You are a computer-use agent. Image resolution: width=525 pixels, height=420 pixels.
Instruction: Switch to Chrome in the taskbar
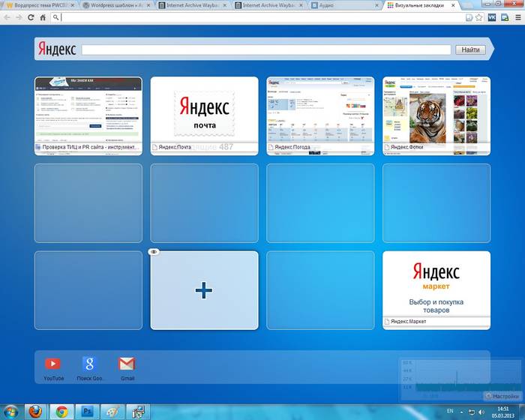click(x=61, y=412)
